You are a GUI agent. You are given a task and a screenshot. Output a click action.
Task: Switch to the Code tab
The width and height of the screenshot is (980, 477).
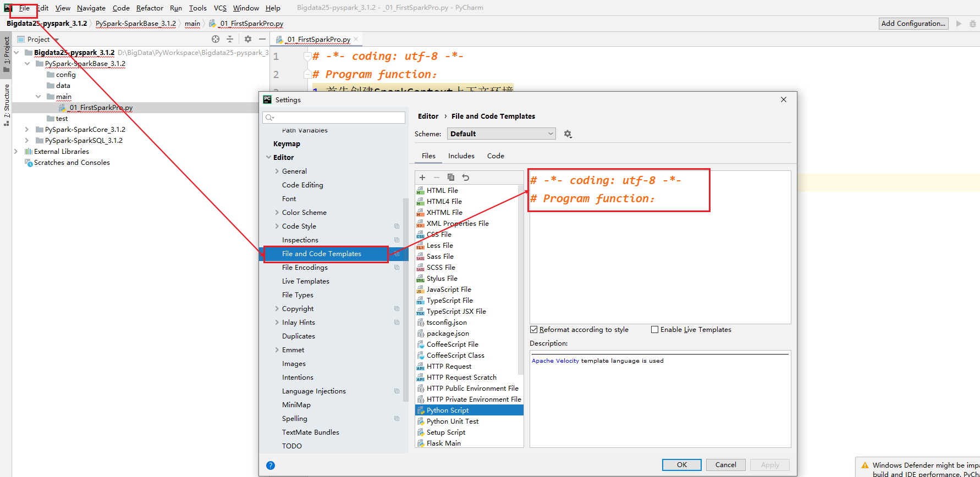coord(495,156)
